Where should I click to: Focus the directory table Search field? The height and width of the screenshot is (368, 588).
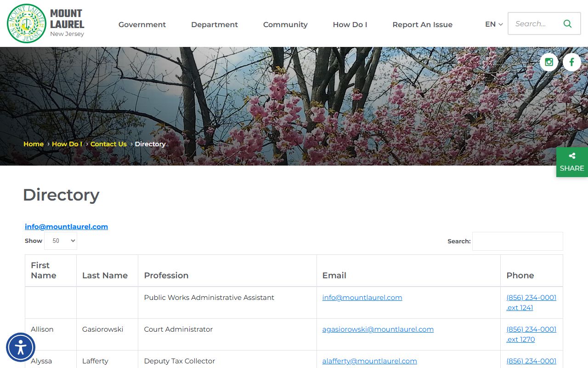517,241
